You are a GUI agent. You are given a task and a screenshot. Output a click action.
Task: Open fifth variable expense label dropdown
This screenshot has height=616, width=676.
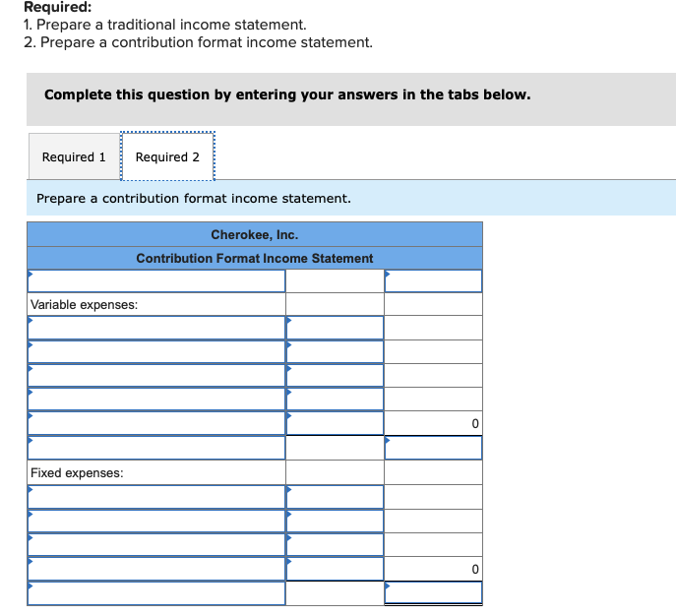pos(156,423)
